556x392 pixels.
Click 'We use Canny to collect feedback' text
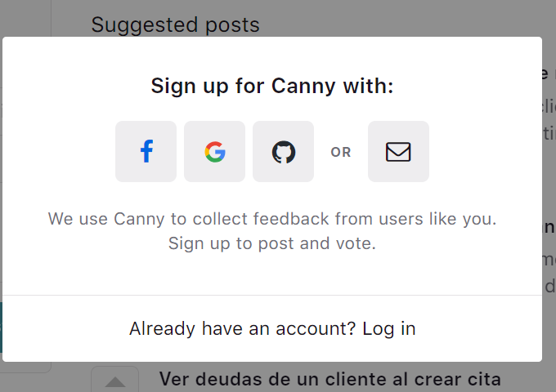189,219
